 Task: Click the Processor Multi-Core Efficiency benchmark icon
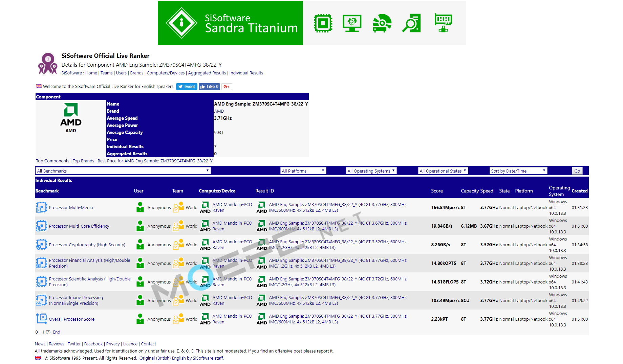41,226
